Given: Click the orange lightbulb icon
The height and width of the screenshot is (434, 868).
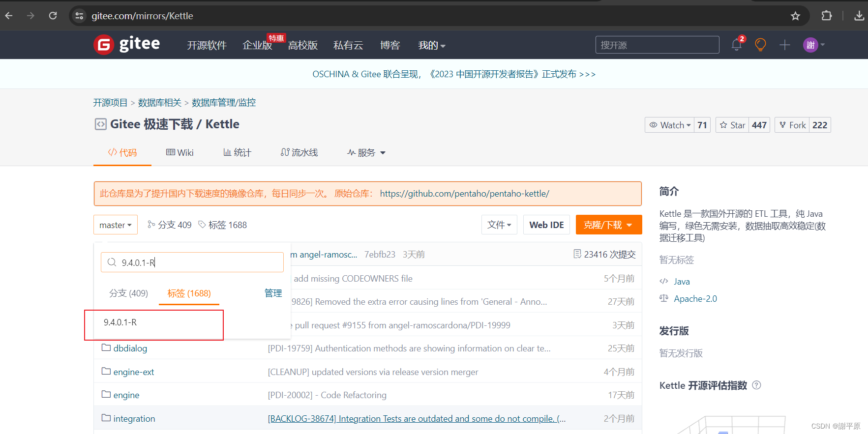Looking at the screenshot, I should pyautogui.click(x=760, y=45).
